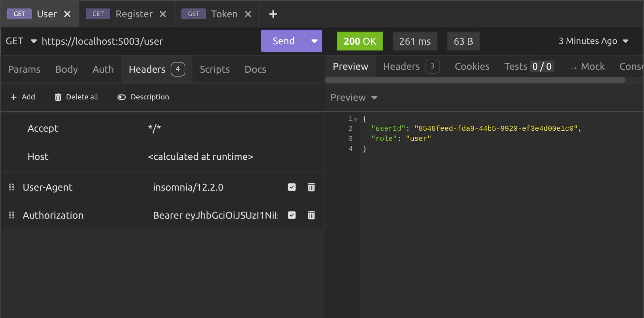Expand the Send button options arrow

314,41
